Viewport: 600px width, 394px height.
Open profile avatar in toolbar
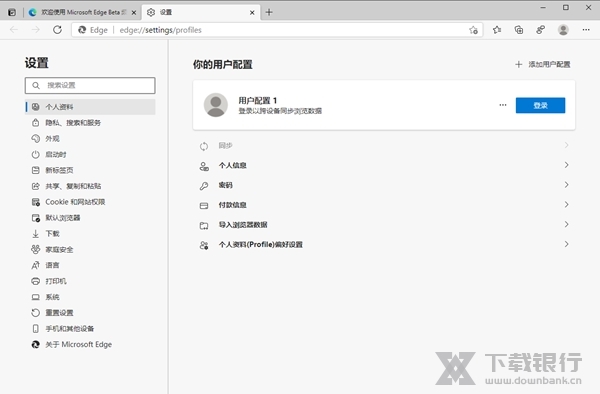click(563, 30)
